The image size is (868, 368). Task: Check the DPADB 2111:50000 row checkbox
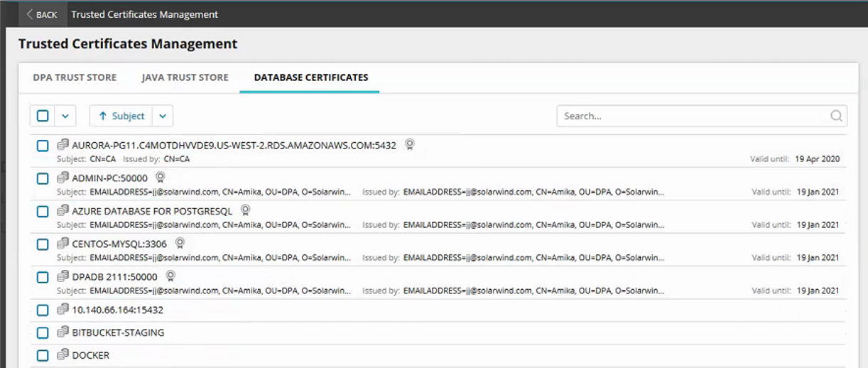pos(43,277)
